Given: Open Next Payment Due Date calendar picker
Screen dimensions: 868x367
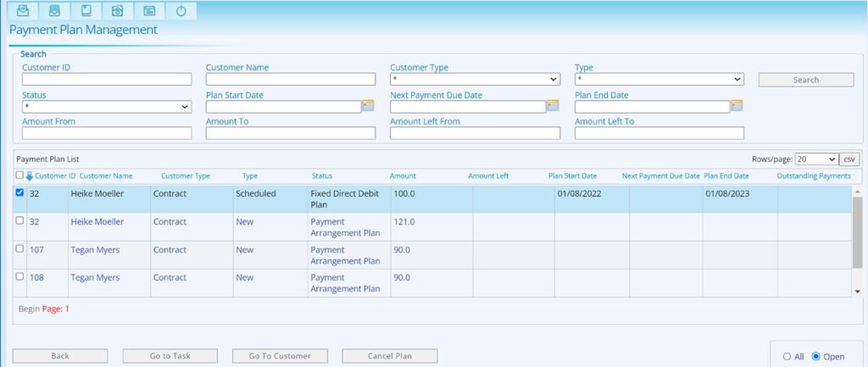Looking at the screenshot, I should click(x=553, y=106).
